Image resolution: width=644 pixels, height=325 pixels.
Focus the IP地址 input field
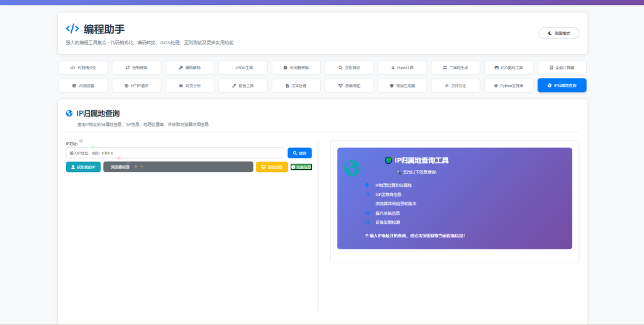pos(175,153)
